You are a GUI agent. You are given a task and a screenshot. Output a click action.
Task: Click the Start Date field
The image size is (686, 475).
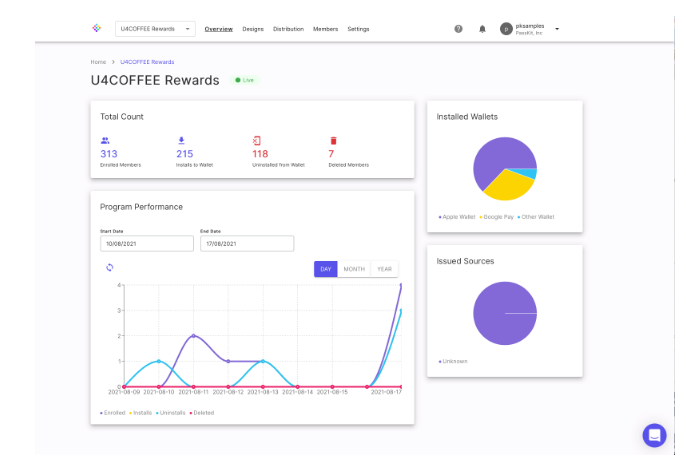[147, 244]
